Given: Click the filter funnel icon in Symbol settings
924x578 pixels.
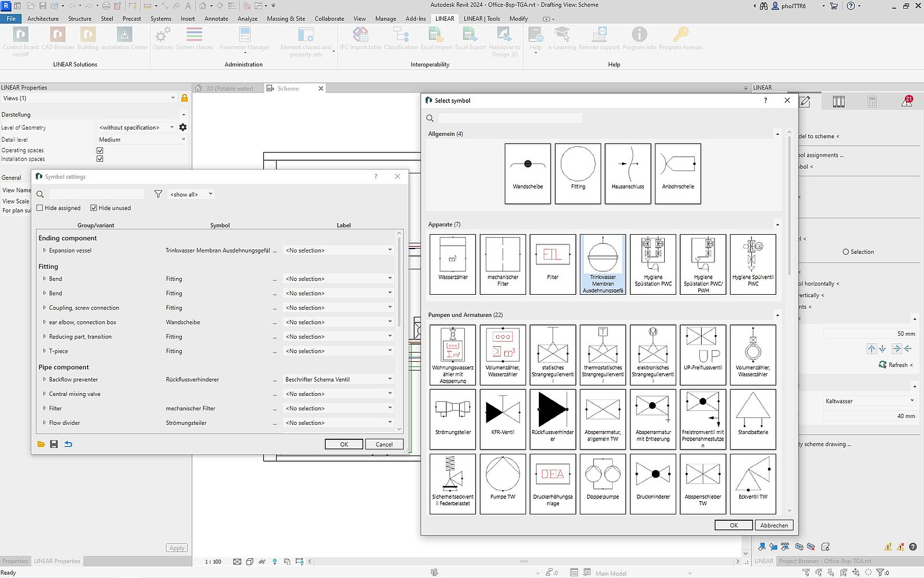Looking at the screenshot, I should [x=158, y=194].
